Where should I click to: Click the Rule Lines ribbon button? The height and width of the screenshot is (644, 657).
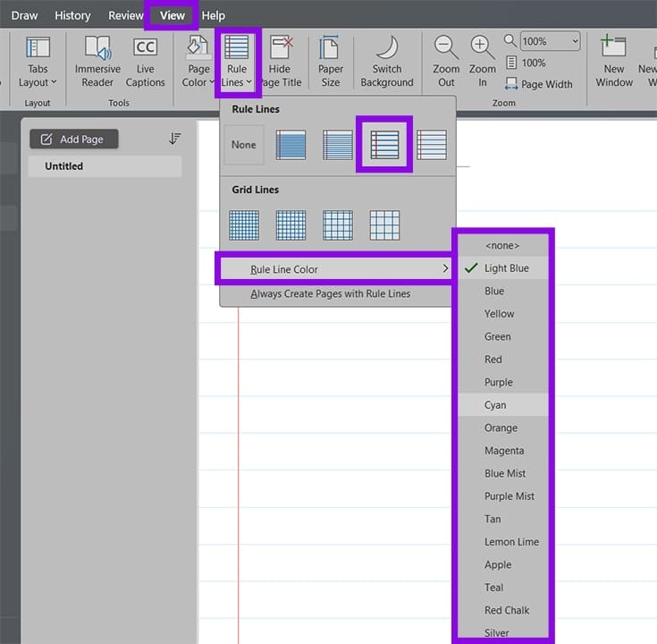click(x=237, y=62)
